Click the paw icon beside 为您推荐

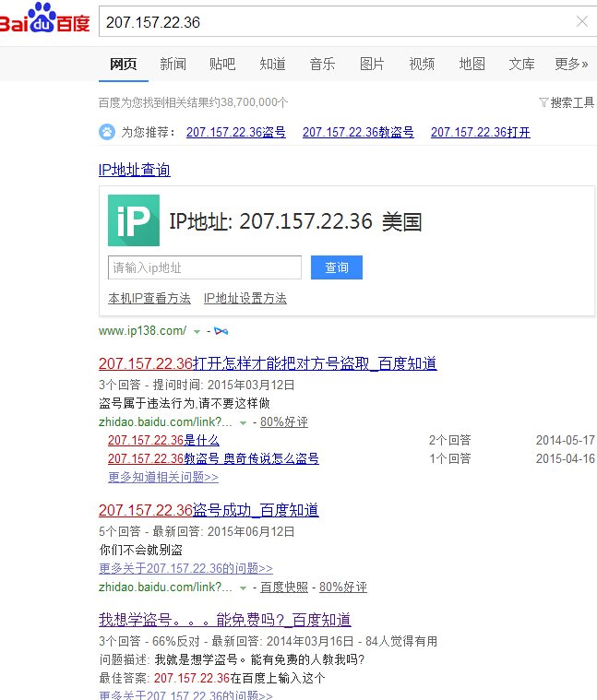107,132
